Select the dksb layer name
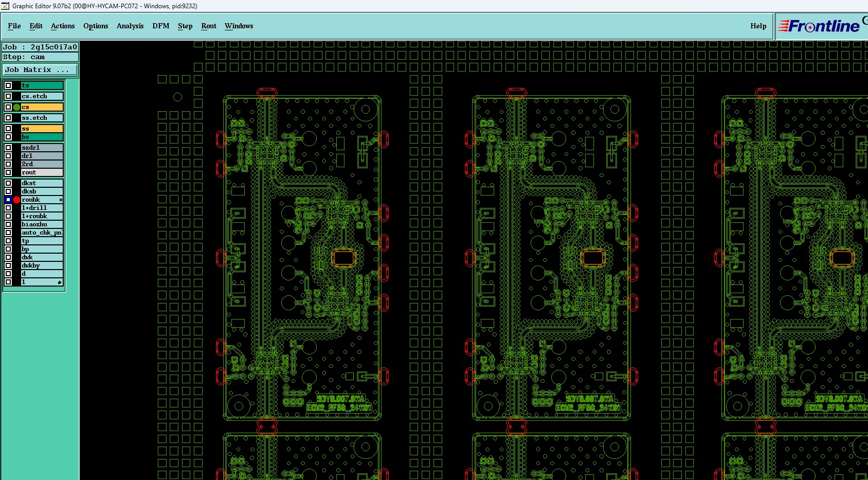The height and width of the screenshot is (480, 868). (x=42, y=191)
